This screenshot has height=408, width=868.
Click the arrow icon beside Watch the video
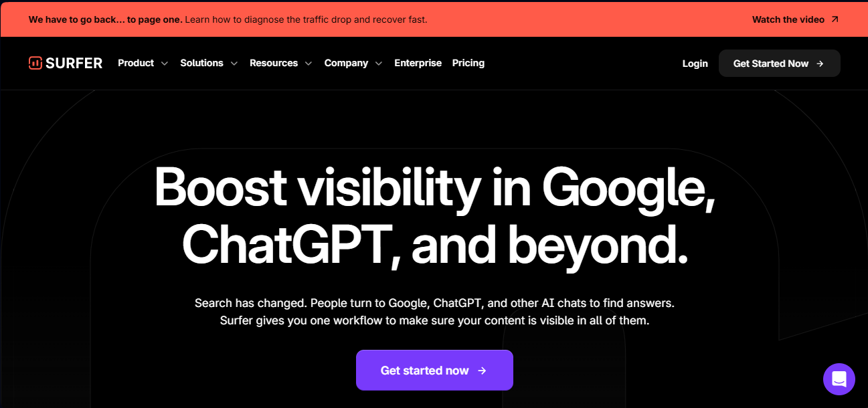click(x=835, y=19)
